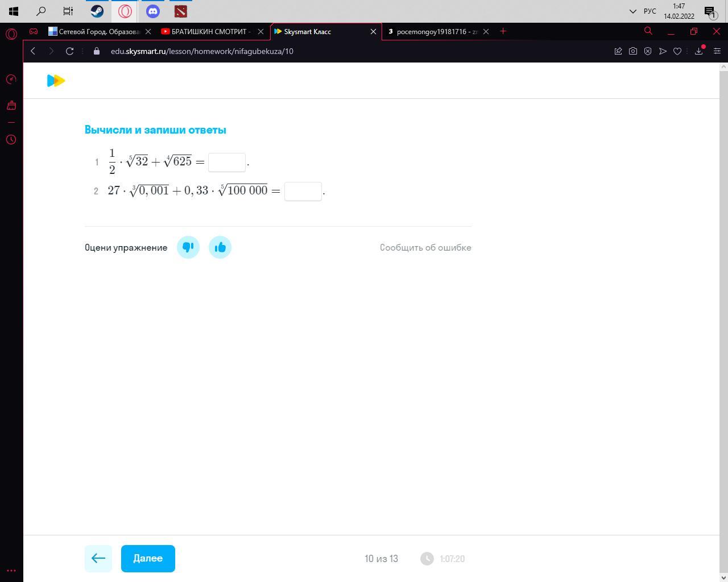Open Discord from the taskbar
This screenshot has height=582, width=728.
[152, 11]
